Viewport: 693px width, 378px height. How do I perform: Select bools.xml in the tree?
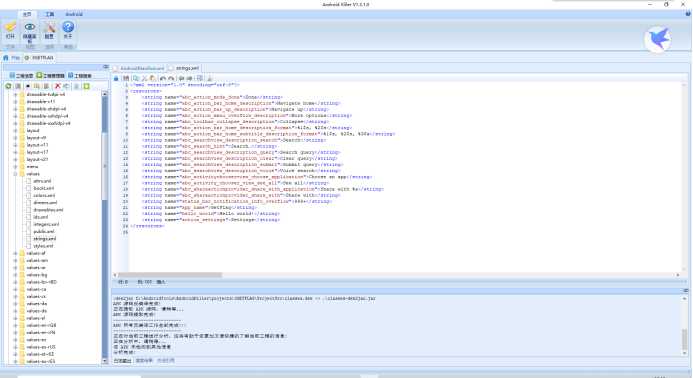tap(43, 188)
